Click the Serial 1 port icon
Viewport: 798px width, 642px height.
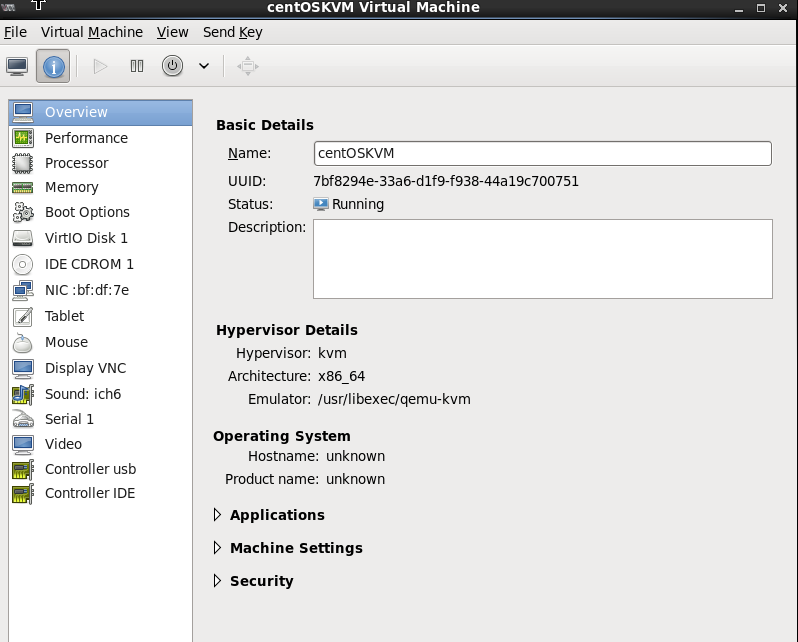click(23, 419)
